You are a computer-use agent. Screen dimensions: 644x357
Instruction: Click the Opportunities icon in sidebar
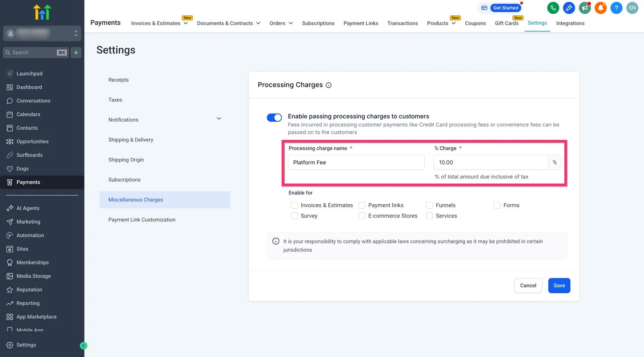click(x=10, y=141)
